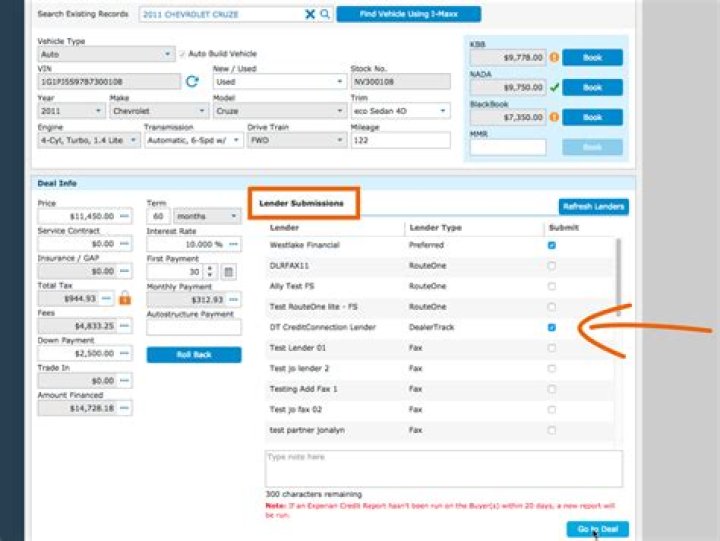Screen dimensions: 720x541
Task: Click lender list scrollbar
Action: coord(618,277)
